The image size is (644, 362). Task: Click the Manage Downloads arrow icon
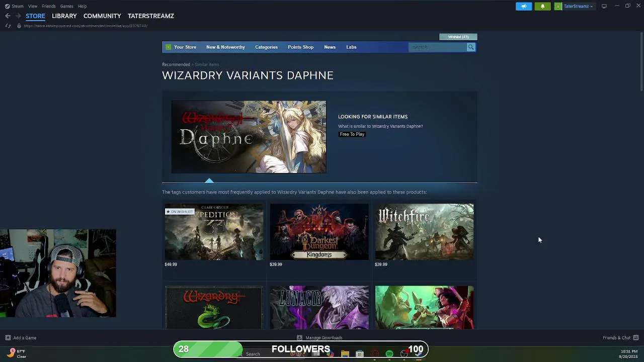click(x=299, y=338)
